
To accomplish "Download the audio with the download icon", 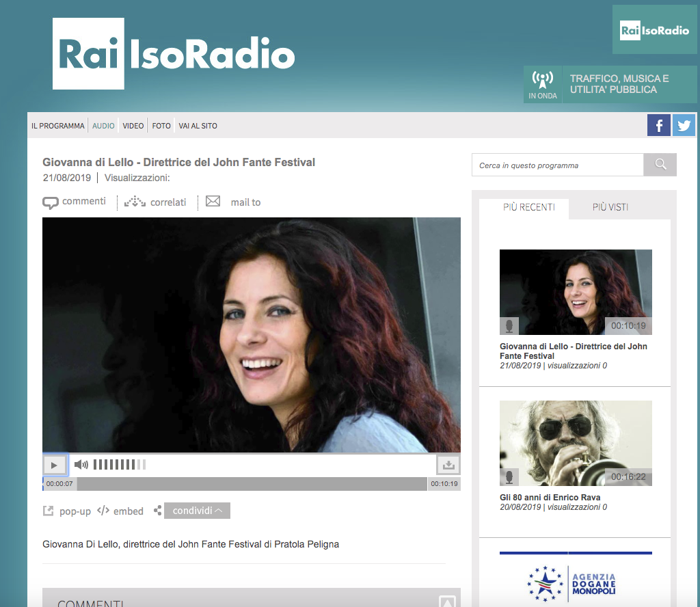I will pos(448,465).
